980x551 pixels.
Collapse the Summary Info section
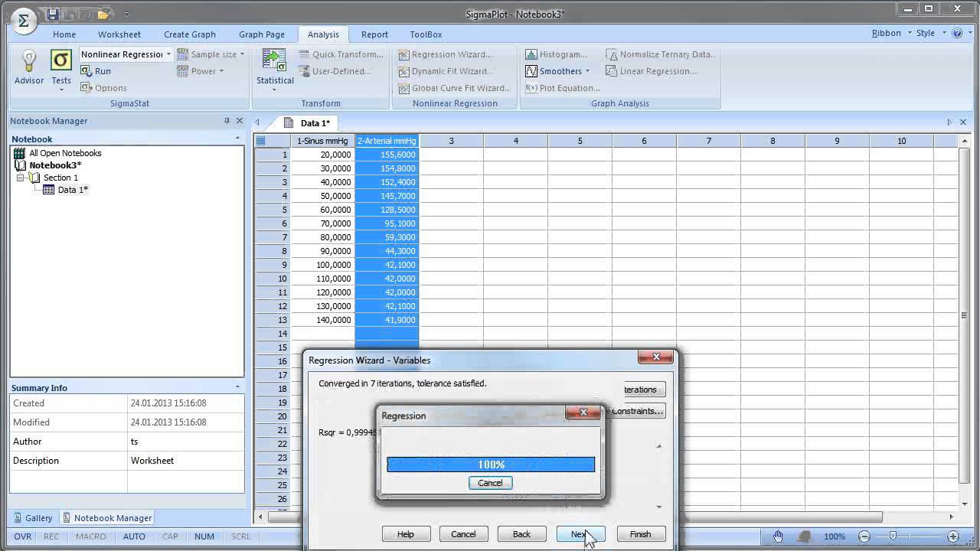[x=237, y=388]
